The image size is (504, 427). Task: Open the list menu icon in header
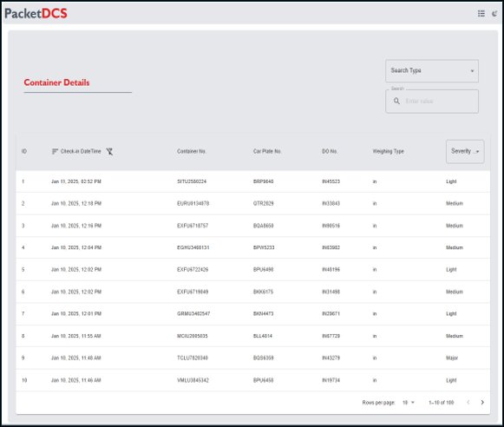(481, 14)
